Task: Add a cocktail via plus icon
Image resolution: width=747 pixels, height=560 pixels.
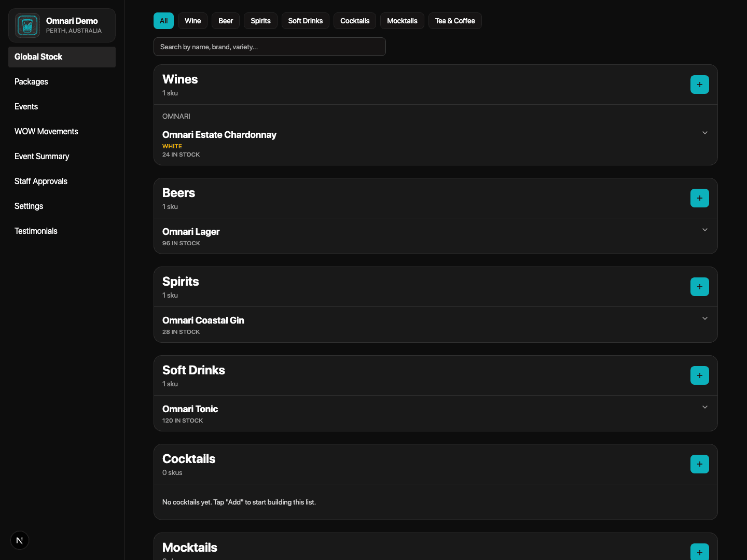Action: pos(699,464)
